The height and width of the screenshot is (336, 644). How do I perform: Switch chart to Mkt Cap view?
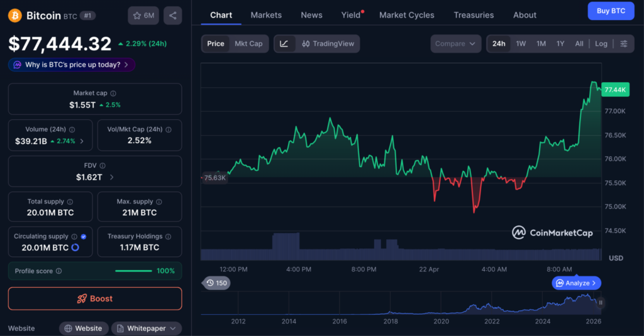click(x=248, y=44)
